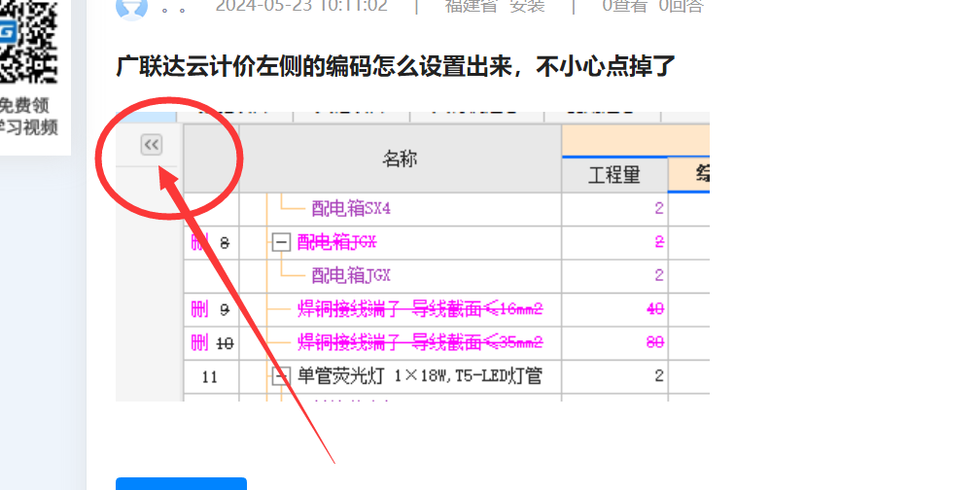The height and width of the screenshot is (490, 980).
Task: Collapse the struck-through 配电箱JGX row 8
Action: [281, 242]
